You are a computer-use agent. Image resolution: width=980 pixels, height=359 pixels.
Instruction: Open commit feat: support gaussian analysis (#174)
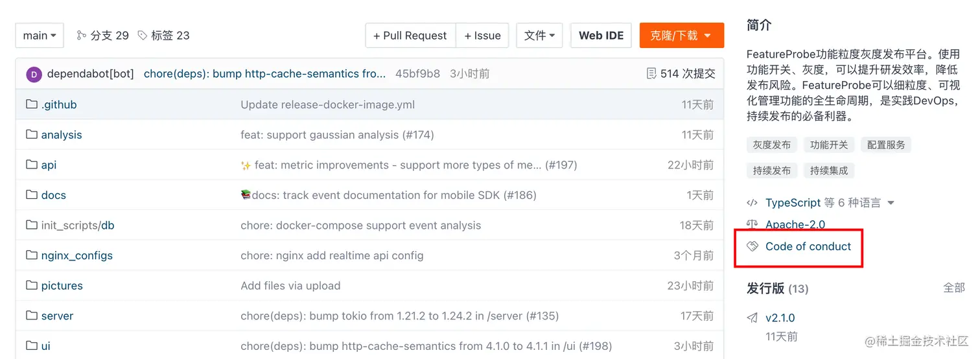pyautogui.click(x=337, y=135)
